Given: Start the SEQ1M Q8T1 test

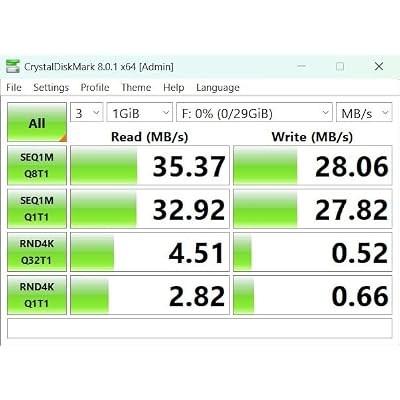Looking at the screenshot, I should click(37, 165).
